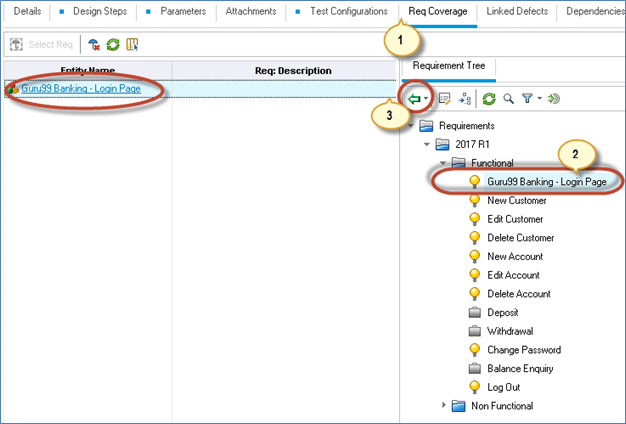Collapse the 2017 R1 folder
626x424 pixels.
click(x=427, y=144)
